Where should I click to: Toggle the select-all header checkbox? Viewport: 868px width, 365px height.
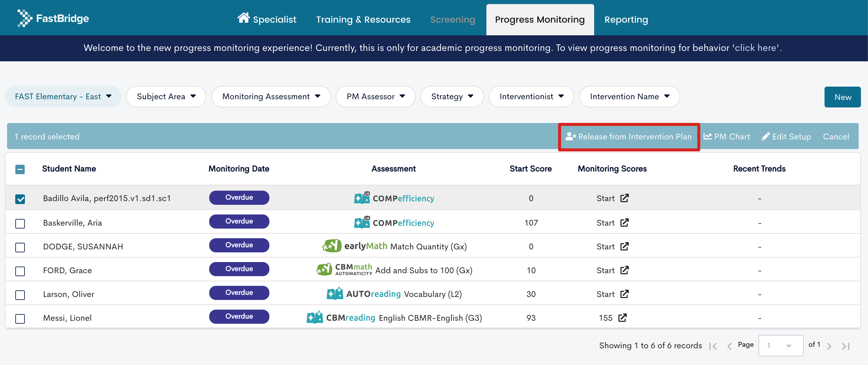[20, 169]
